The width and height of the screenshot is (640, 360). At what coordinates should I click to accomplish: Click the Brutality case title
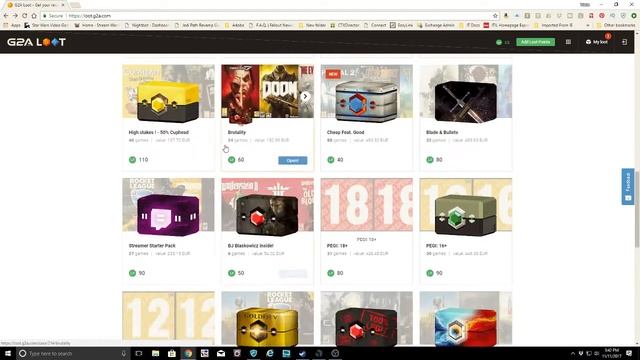[237, 132]
